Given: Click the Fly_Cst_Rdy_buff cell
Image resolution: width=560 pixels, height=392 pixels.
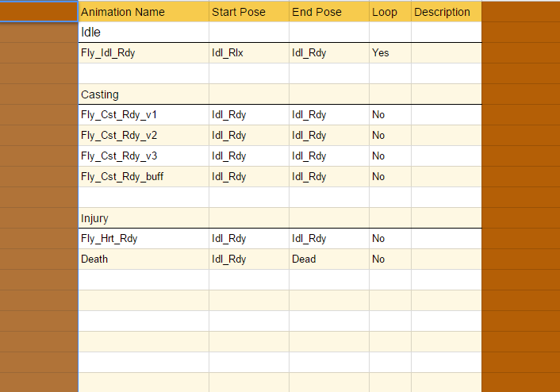Looking at the screenshot, I should click(143, 177).
